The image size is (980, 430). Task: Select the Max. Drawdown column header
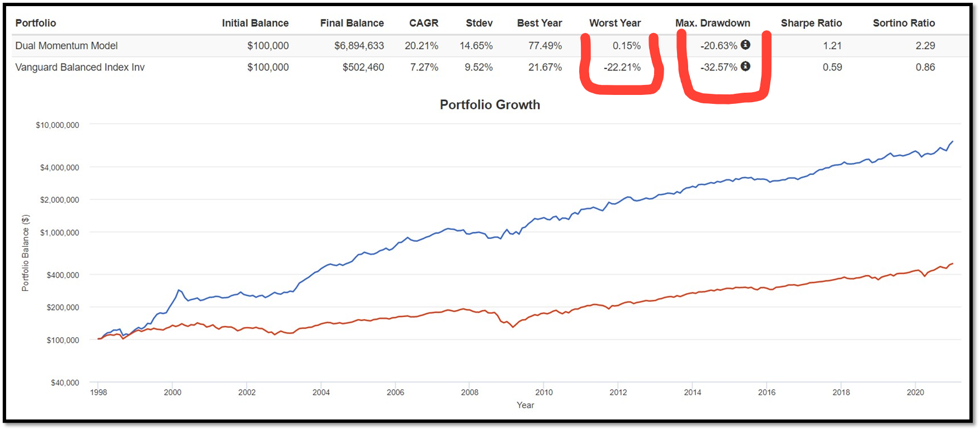713,23
